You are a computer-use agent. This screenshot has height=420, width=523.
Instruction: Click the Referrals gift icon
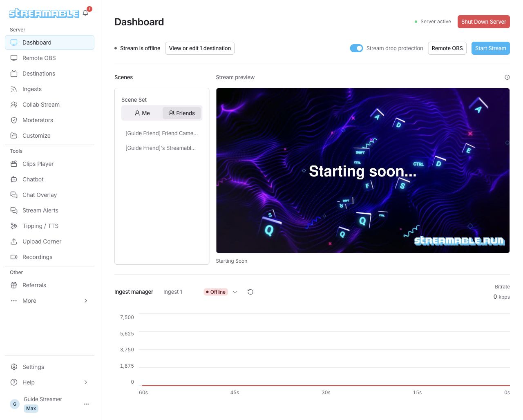(x=14, y=285)
